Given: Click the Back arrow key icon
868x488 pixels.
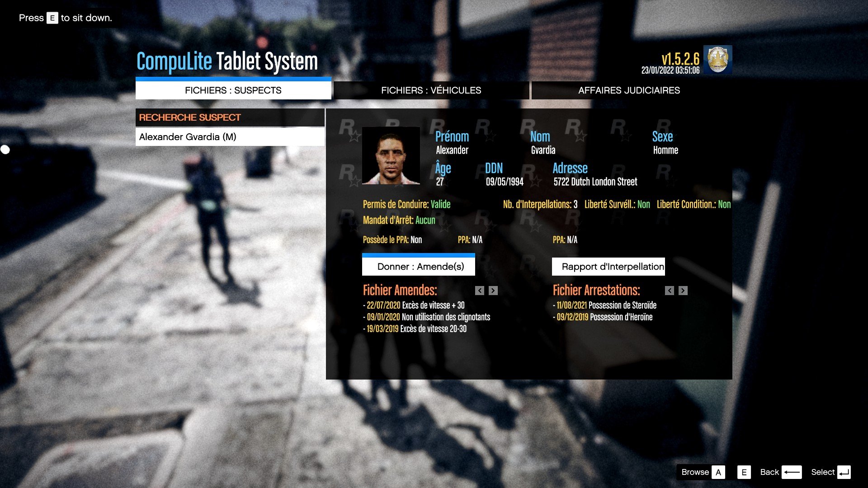Looking at the screenshot, I should click(x=792, y=472).
